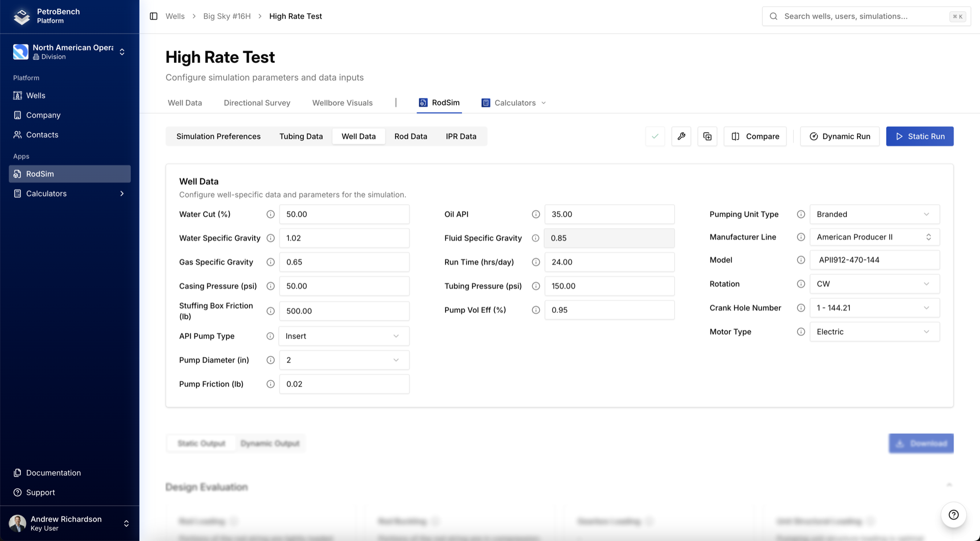Screen dimensions: 980x541
Task: Duplicate the simulation with the copy icon
Action: click(707, 136)
